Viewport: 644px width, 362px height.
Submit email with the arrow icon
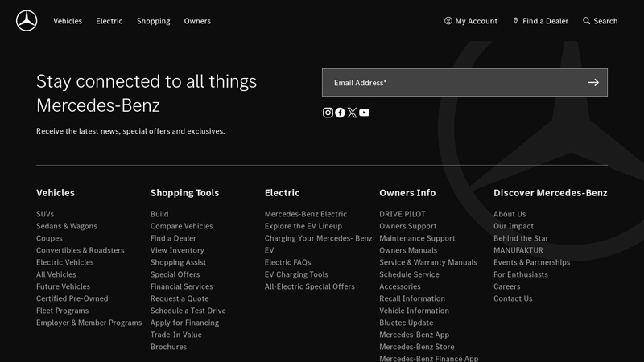593,83
